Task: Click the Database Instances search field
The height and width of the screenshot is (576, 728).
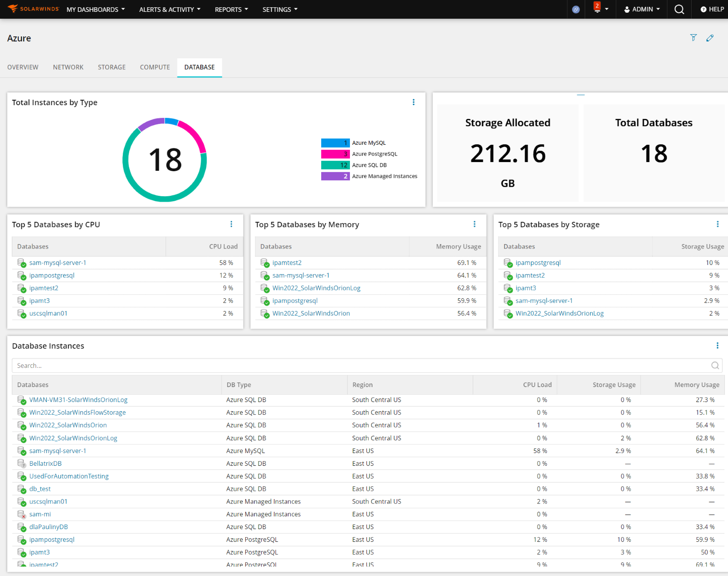Action: 367,365
